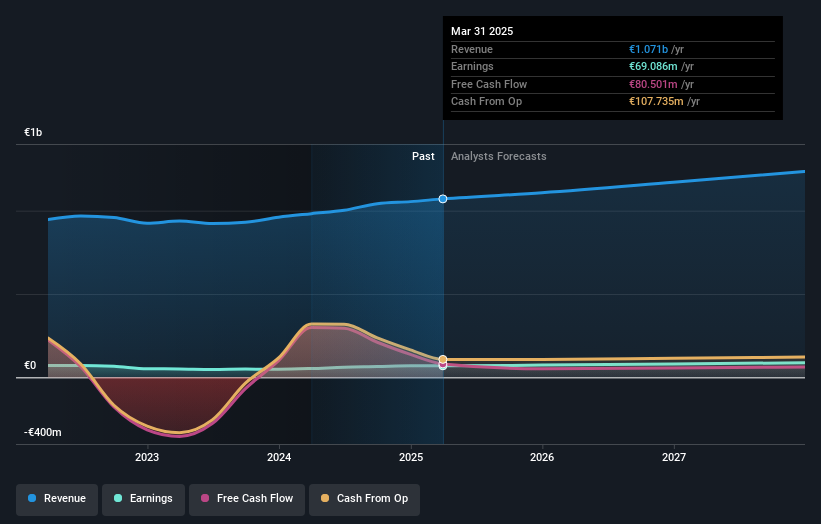Image resolution: width=821 pixels, height=524 pixels.
Task: Click the €69.086m earnings value in tooltip
Action: pos(653,66)
